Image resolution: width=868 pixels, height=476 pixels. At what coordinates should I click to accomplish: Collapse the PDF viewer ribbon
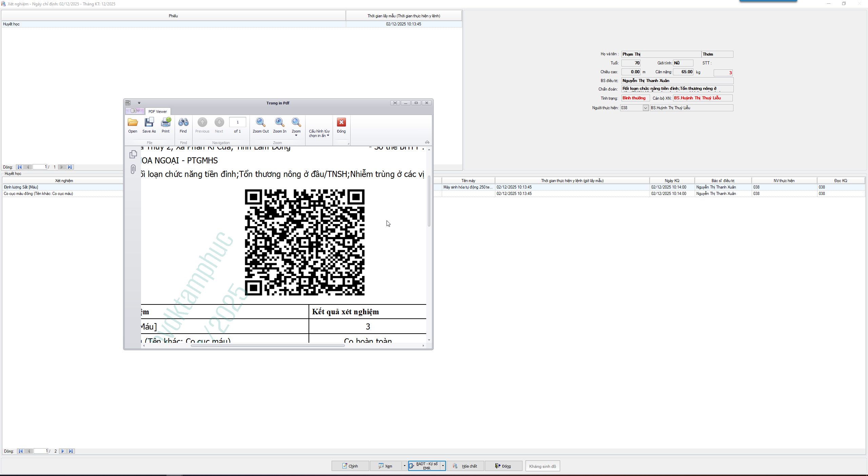pos(427,142)
